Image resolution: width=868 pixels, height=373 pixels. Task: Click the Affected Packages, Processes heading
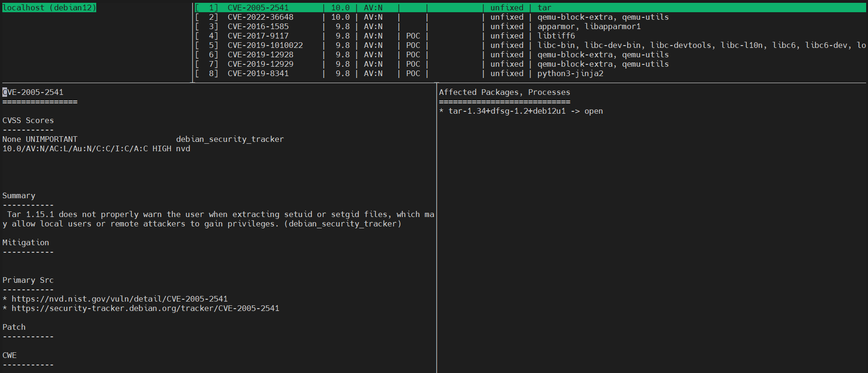click(504, 92)
